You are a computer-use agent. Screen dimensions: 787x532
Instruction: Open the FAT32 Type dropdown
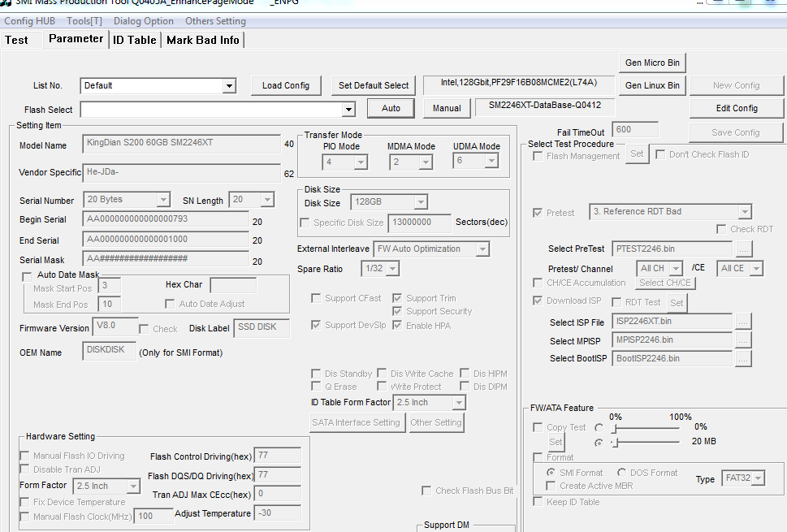pyautogui.click(x=759, y=478)
